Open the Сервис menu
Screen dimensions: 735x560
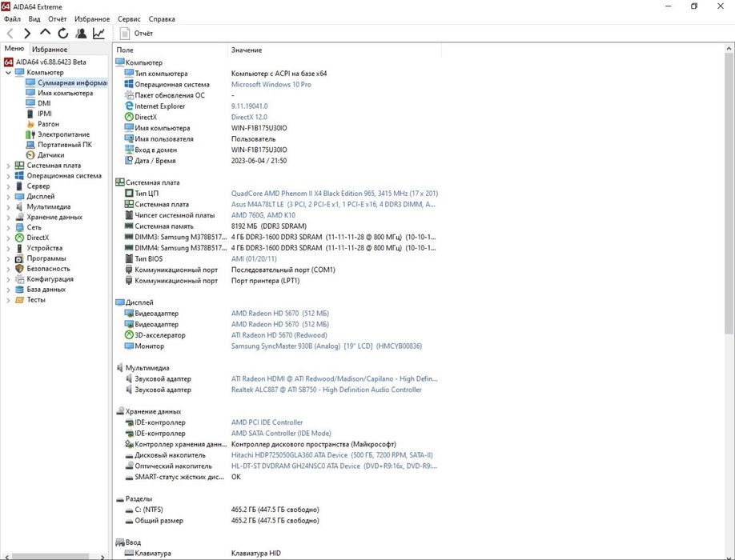point(129,18)
